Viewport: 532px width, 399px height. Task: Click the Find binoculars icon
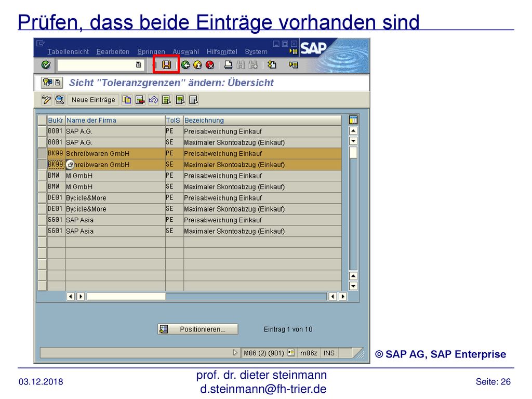click(x=241, y=64)
